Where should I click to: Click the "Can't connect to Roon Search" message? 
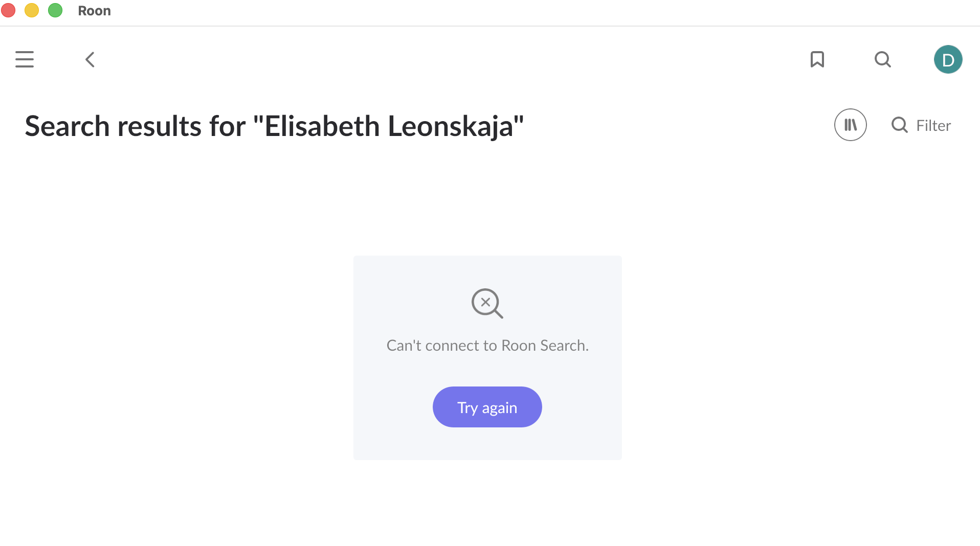coord(487,346)
